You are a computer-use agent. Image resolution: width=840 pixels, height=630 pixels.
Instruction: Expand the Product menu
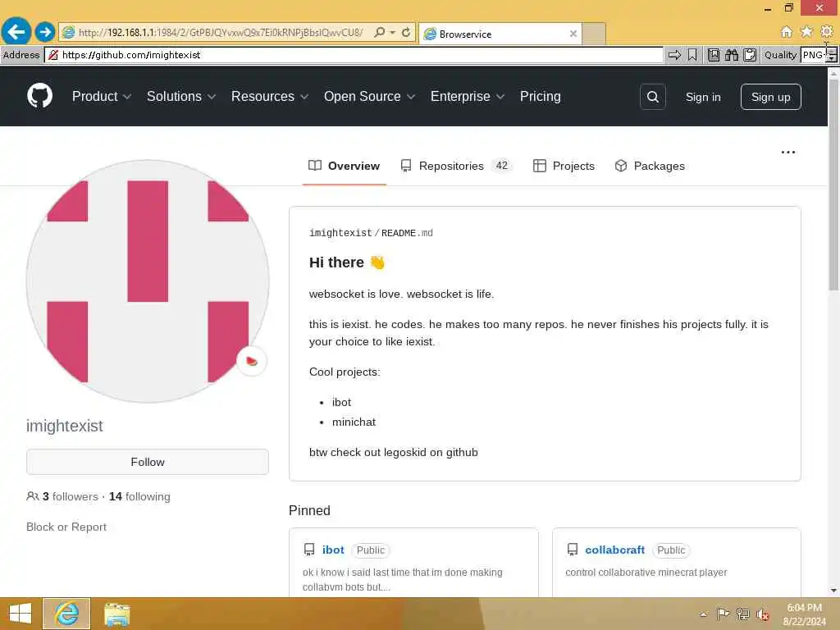click(x=101, y=97)
